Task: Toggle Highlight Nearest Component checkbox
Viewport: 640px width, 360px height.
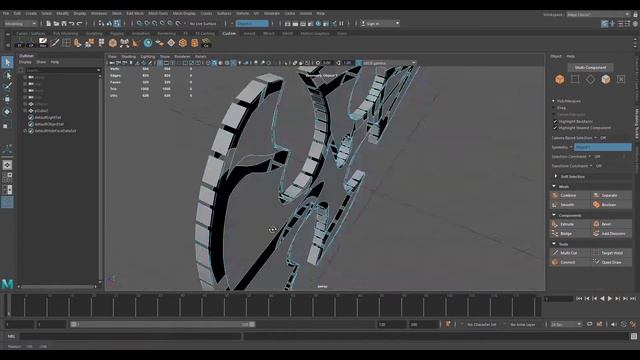Action: (555, 128)
